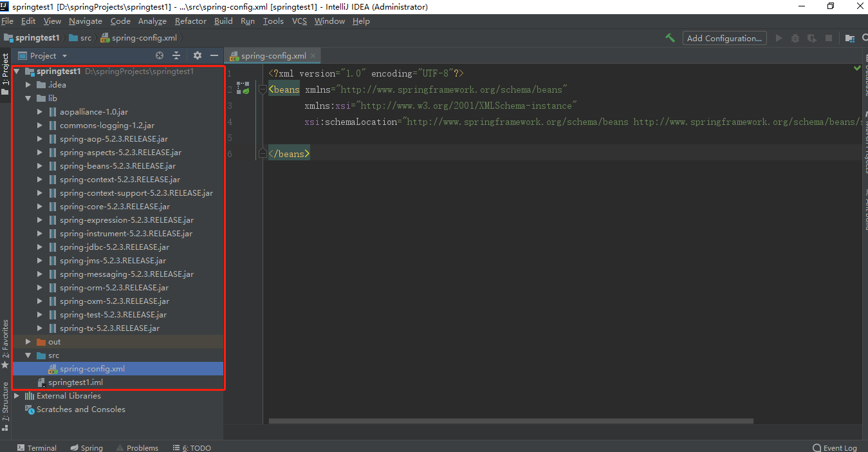
Task: Expand the out folder arrow
Action: click(28, 342)
